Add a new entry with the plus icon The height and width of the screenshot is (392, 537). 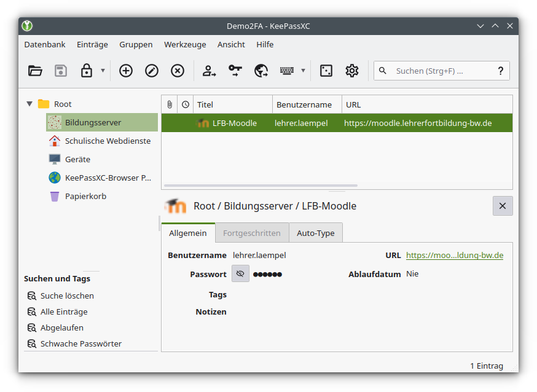click(125, 71)
